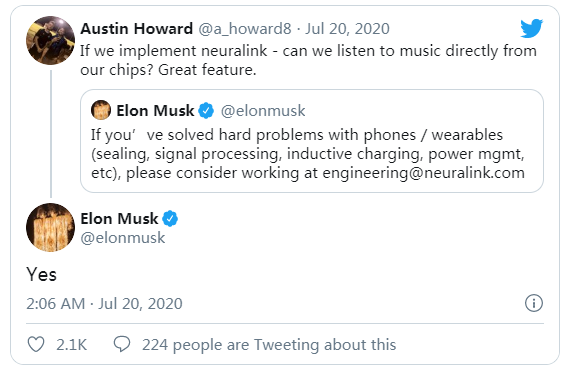This screenshot has height=376, width=573.
Task: Open Elon Musk name in main reply
Action: click(119, 219)
